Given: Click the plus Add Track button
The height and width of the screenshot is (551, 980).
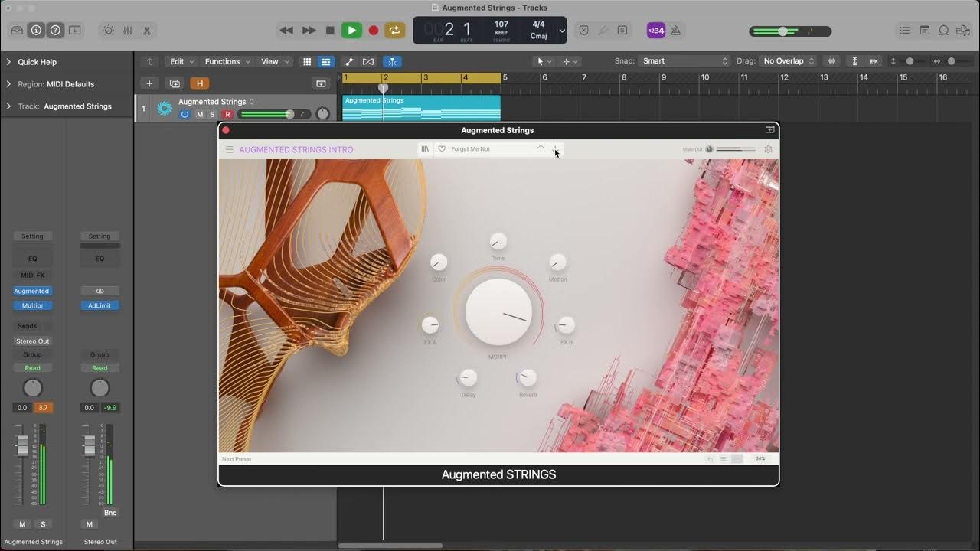Looking at the screenshot, I should point(149,83).
